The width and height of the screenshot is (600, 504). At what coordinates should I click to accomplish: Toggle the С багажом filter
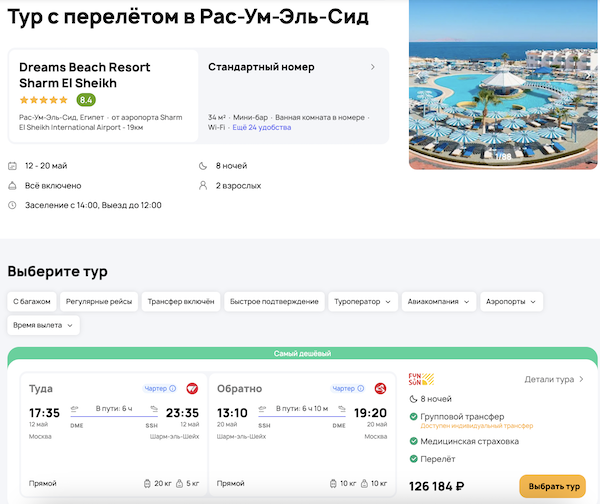point(30,301)
